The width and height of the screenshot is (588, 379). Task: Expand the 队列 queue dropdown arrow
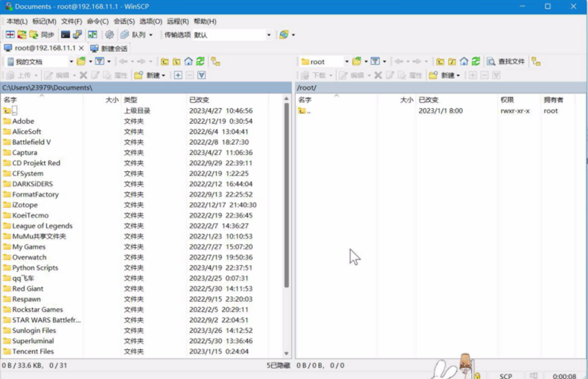(x=151, y=35)
